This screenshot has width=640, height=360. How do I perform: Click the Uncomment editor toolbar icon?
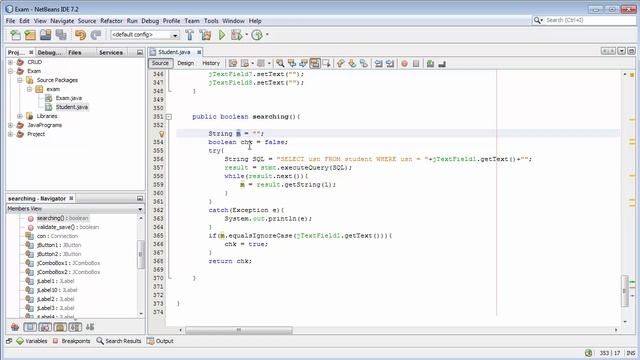[442, 63]
